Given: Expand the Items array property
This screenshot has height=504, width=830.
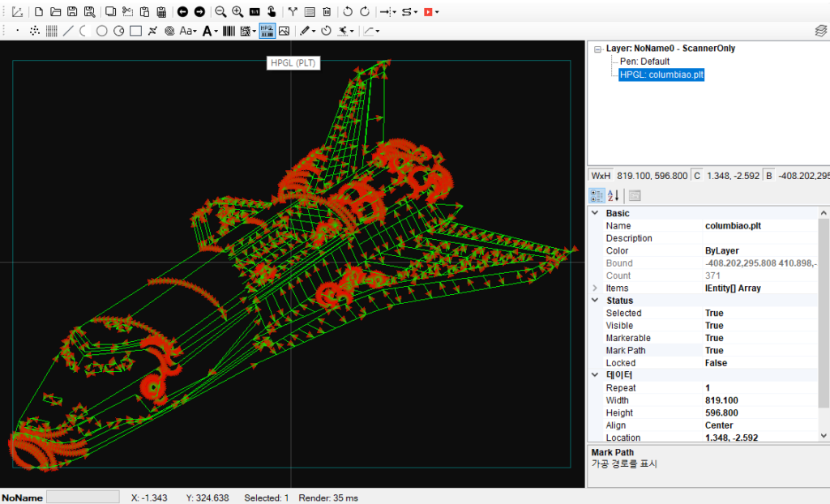Looking at the screenshot, I should (x=595, y=288).
